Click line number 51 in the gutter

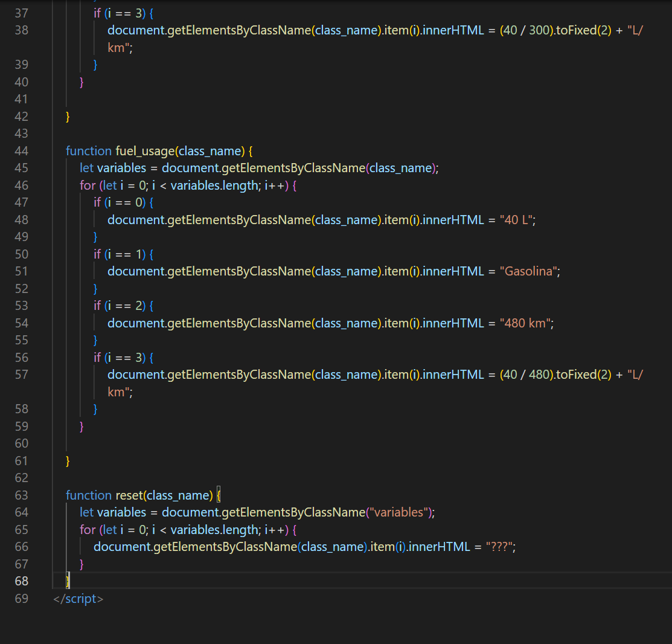(x=21, y=271)
